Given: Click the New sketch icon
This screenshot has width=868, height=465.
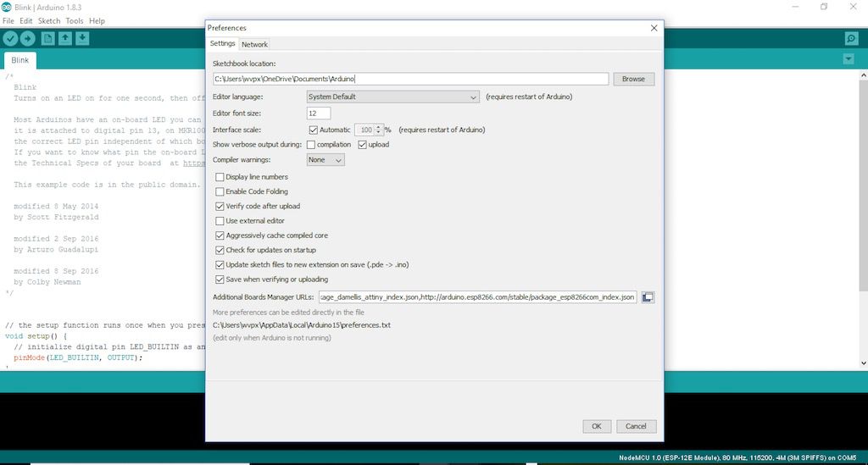Looking at the screenshot, I should coord(47,38).
